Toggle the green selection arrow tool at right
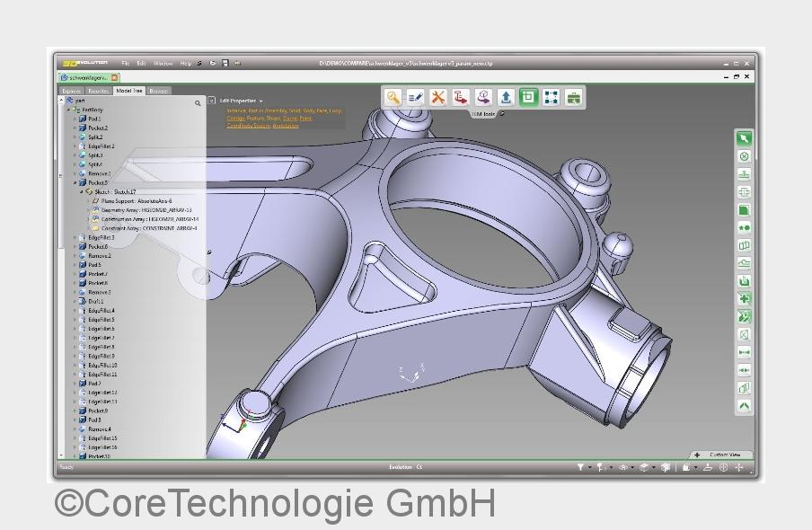This screenshot has height=530, width=812. pos(744,138)
